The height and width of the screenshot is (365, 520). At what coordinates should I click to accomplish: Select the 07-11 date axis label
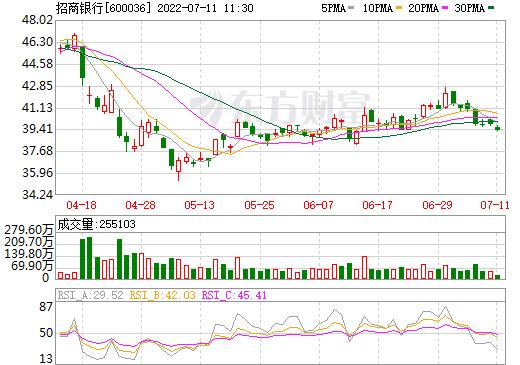pyautogui.click(x=495, y=205)
